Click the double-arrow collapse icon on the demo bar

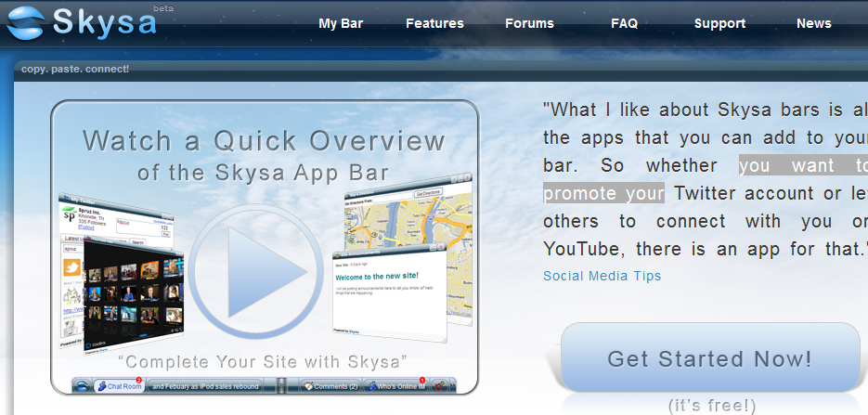453,386
